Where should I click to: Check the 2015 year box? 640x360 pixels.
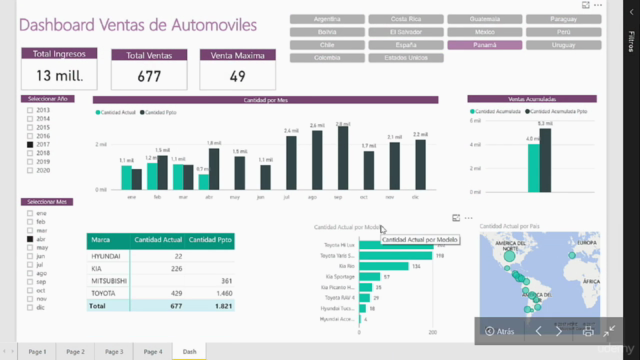(30, 127)
